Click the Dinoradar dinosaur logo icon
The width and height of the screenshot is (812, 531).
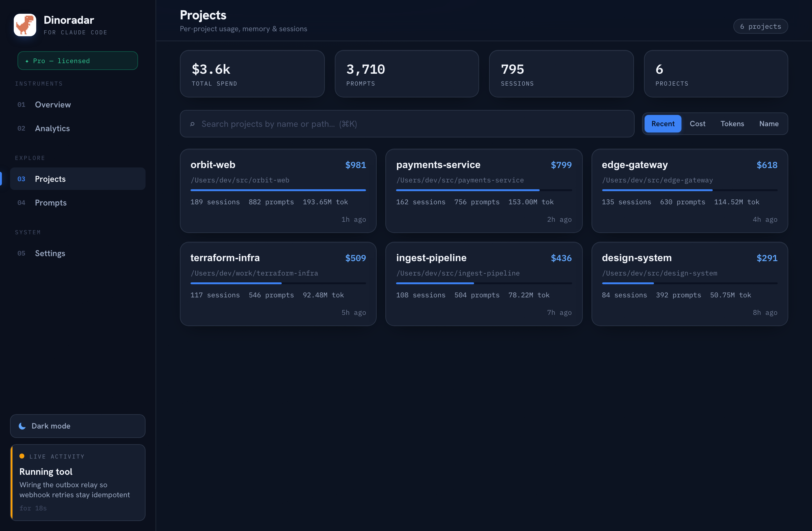[x=25, y=25]
